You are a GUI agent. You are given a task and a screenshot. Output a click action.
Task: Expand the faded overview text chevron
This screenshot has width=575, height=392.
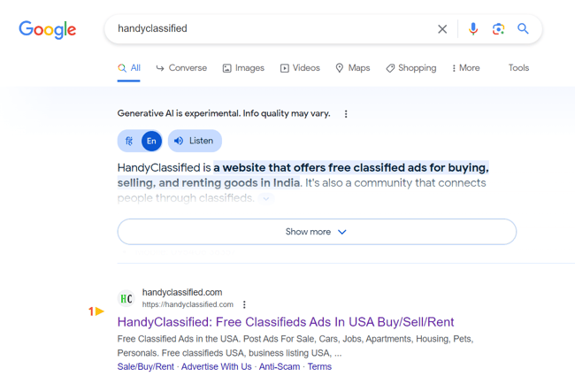[266, 198]
